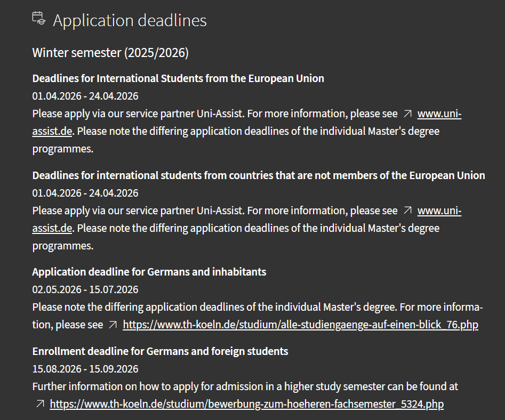505x420 pixels.
Task: Click arrow icon before alle-studiengaenge link
Action: tap(113, 325)
